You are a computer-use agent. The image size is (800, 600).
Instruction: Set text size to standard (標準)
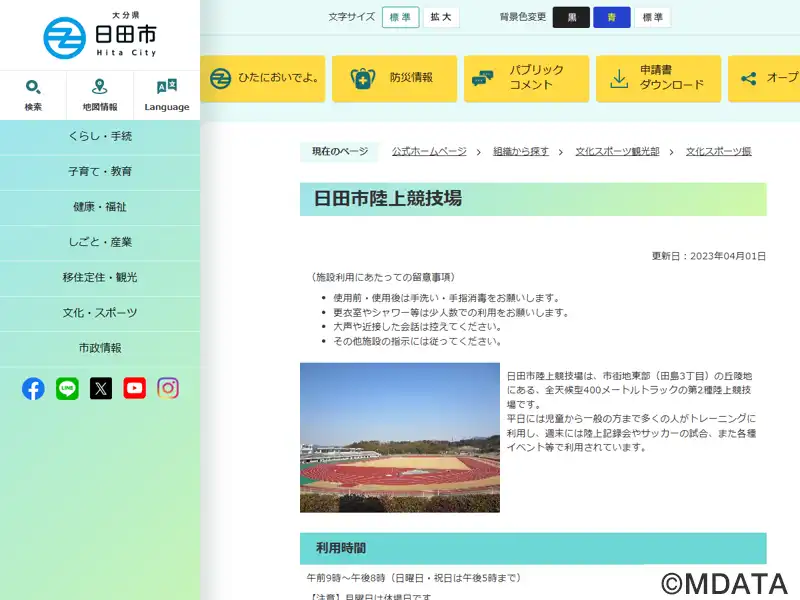400,17
